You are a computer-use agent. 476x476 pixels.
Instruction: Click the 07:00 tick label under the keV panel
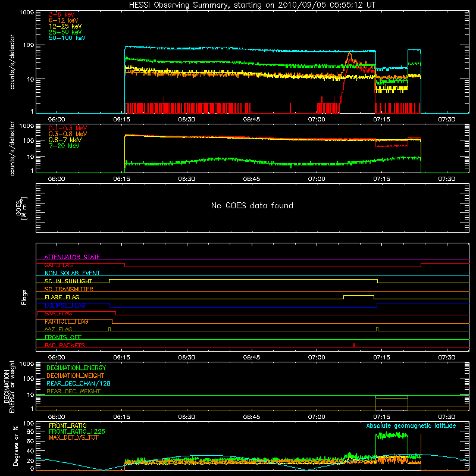pos(317,120)
